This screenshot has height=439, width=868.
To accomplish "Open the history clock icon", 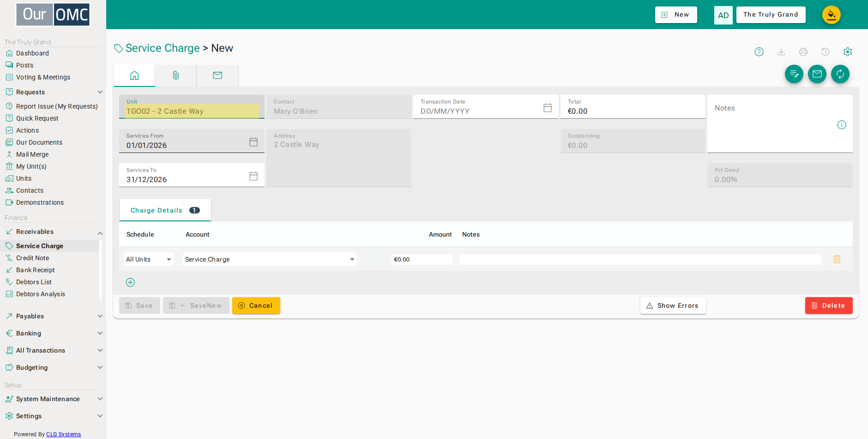I will pyautogui.click(x=826, y=52).
